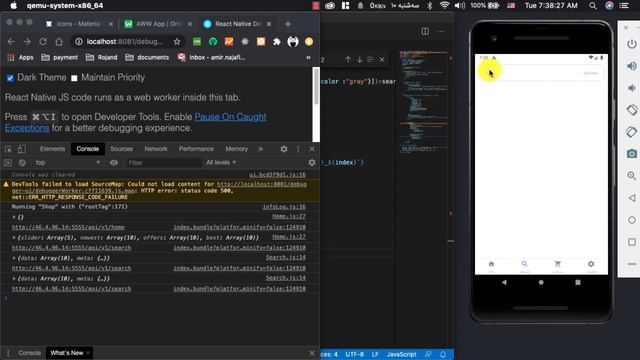Tap the emulator power button in the side toolbar
The height and width of the screenshot is (360, 640).
[632, 44]
